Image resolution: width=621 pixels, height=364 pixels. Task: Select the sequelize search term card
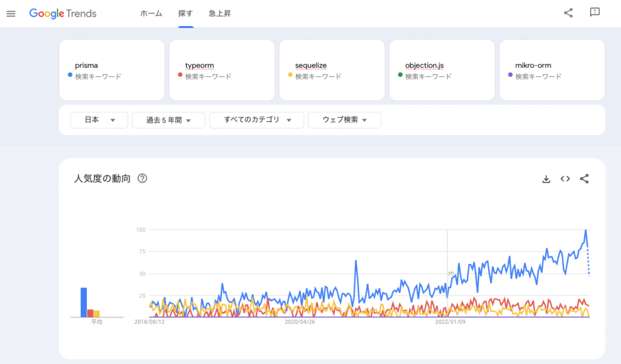click(x=332, y=70)
